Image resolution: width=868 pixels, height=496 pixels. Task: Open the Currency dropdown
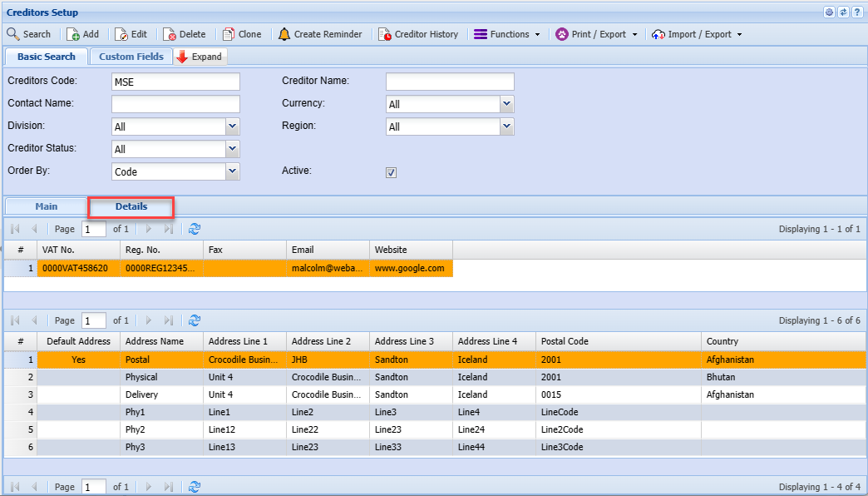[x=506, y=104]
